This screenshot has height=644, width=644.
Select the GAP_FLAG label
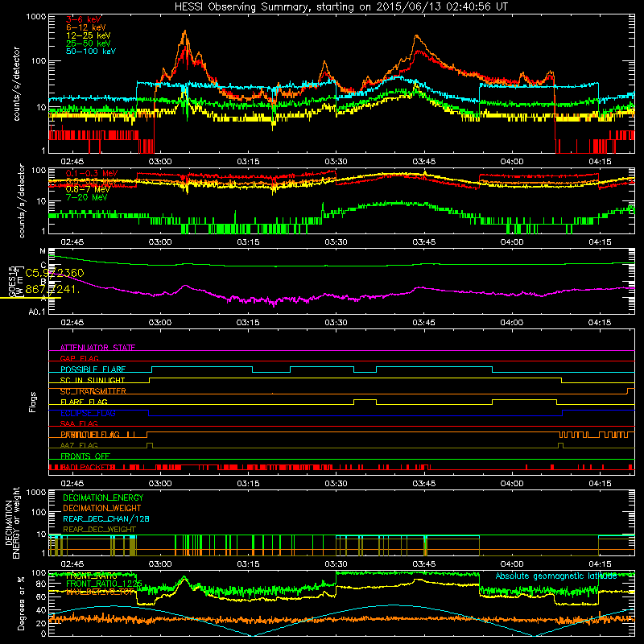79,358
